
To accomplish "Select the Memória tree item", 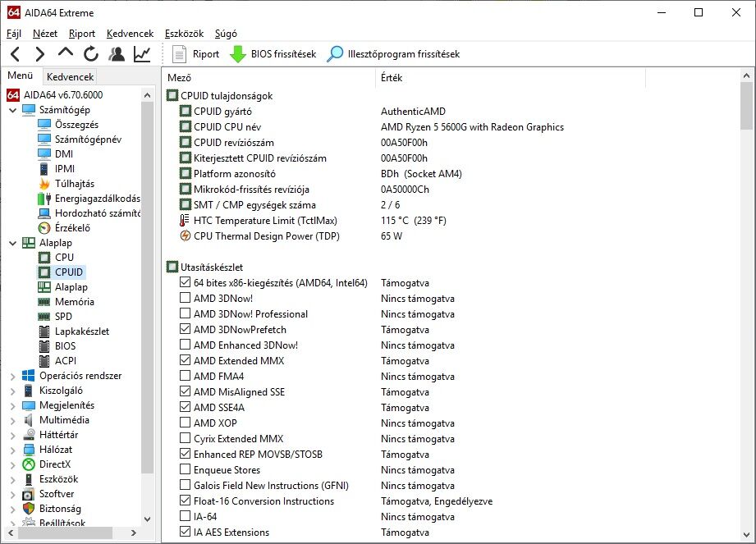I will (x=74, y=302).
